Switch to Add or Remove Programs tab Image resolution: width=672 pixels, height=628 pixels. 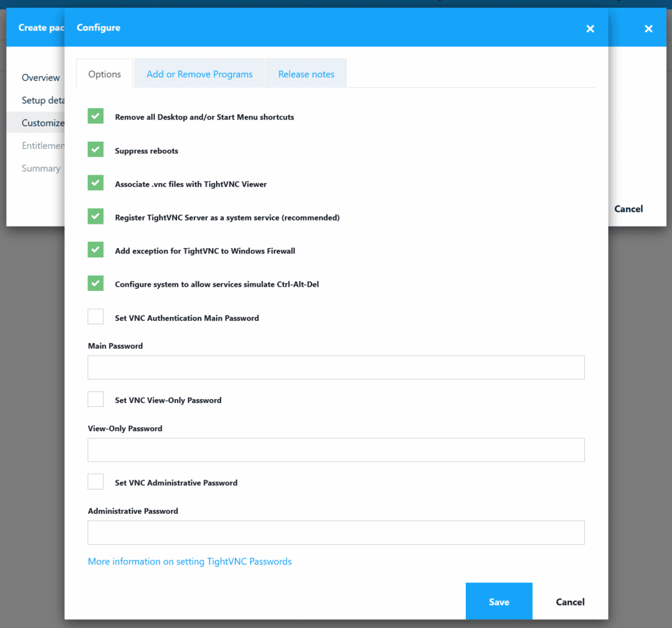click(199, 74)
